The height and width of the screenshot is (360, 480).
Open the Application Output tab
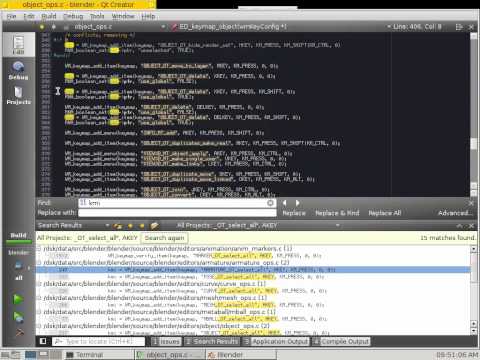pos(276,341)
